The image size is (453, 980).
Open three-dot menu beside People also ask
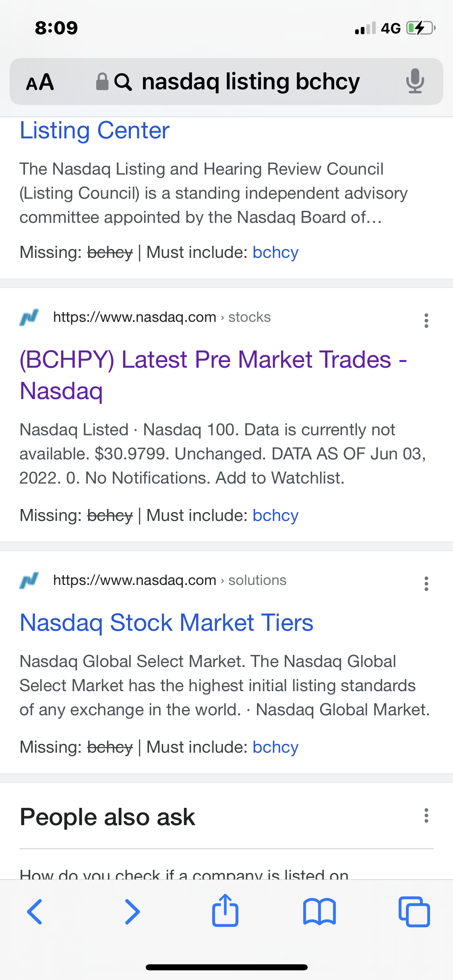point(426,815)
